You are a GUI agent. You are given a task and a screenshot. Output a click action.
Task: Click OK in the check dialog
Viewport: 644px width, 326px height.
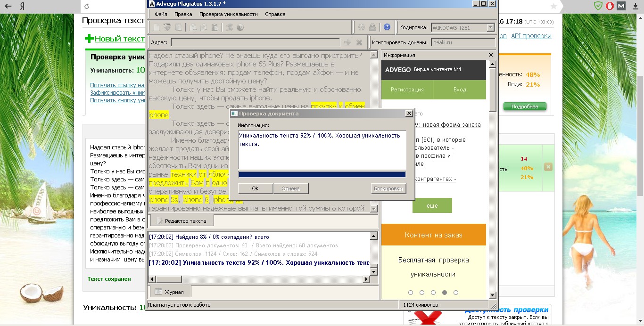pyautogui.click(x=256, y=188)
